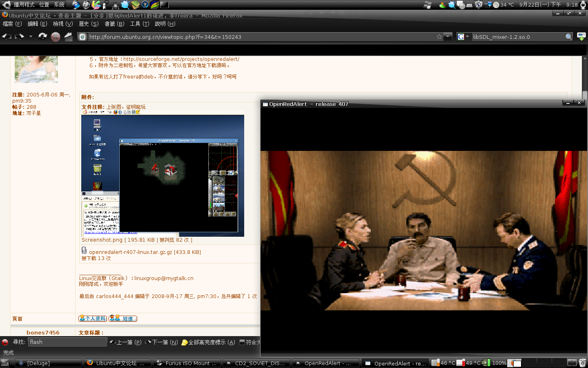Screen dimensions: 588x368
Task: Click the bones7456 username link
Action: point(43,332)
